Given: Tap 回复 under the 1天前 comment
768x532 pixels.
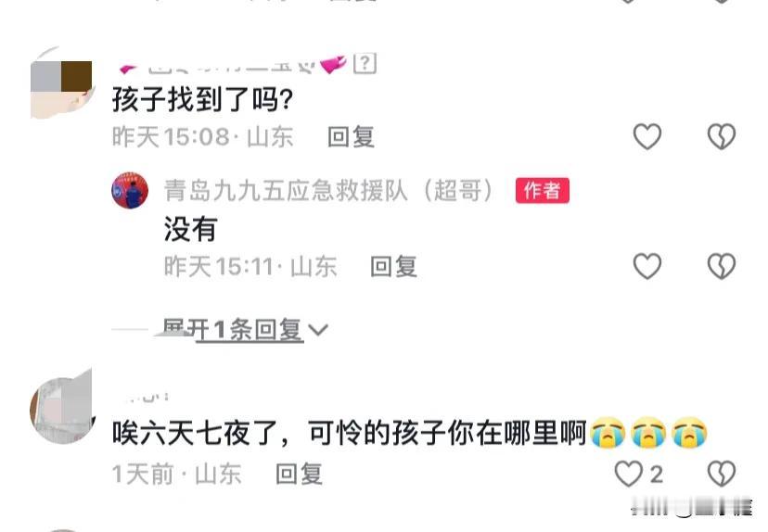Looking at the screenshot, I should (299, 475).
